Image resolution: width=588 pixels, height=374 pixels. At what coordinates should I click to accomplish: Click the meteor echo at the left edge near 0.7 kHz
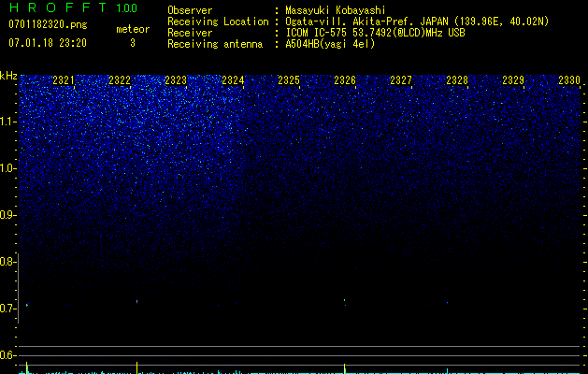pyautogui.click(x=26, y=305)
